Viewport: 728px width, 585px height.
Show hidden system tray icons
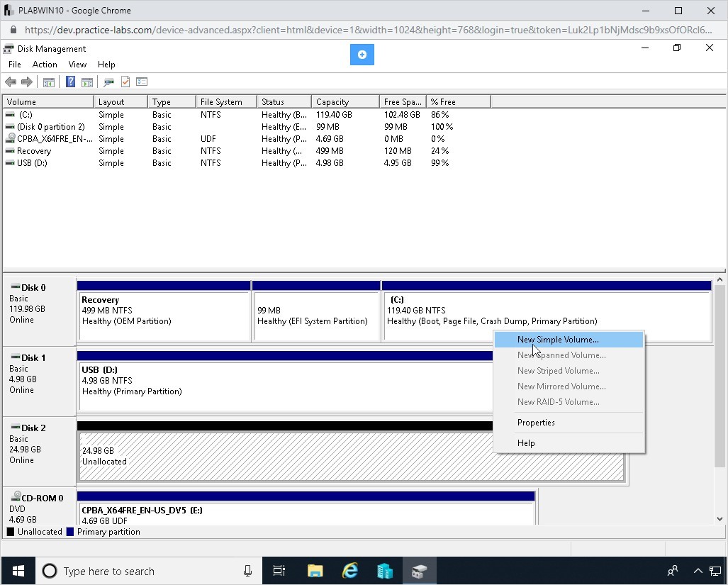[698, 571]
